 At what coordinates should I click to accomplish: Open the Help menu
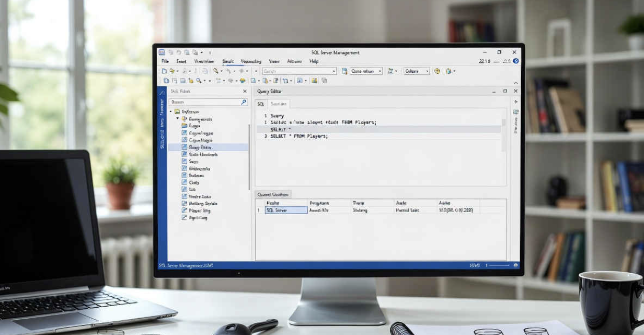coord(314,61)
